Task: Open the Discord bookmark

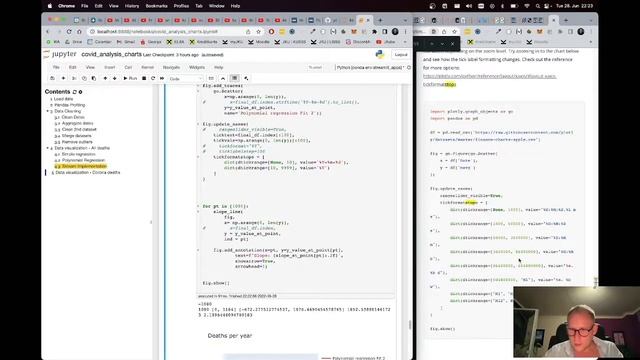Action: (x=358, y=42)
